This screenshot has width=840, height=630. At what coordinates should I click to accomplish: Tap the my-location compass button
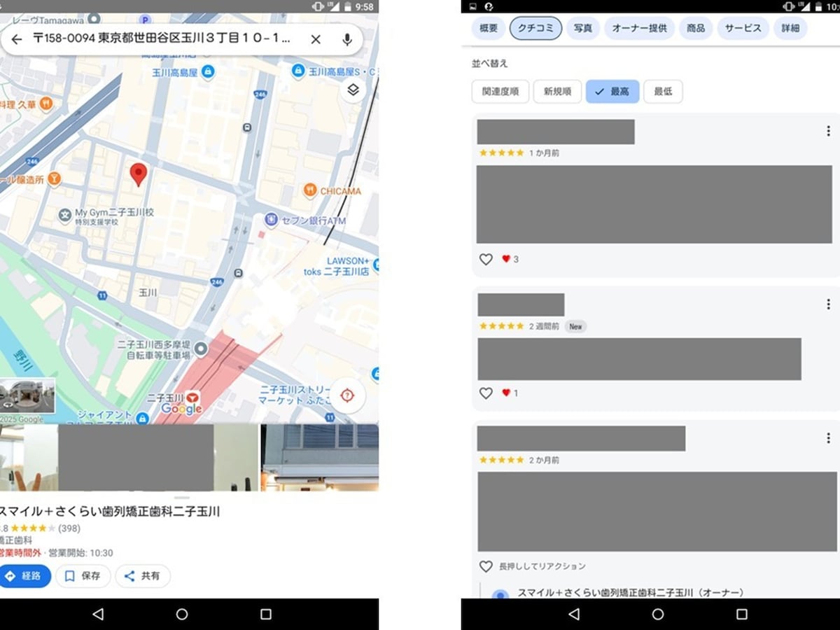point(347,395)
